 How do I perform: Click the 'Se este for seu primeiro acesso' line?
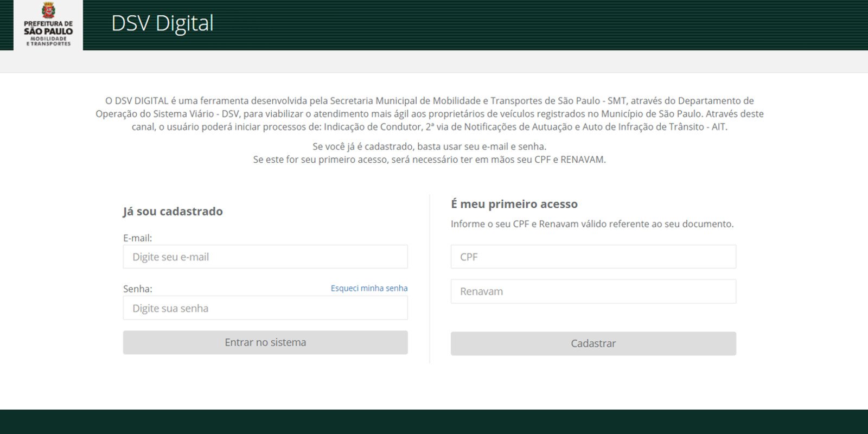[430, 159]
